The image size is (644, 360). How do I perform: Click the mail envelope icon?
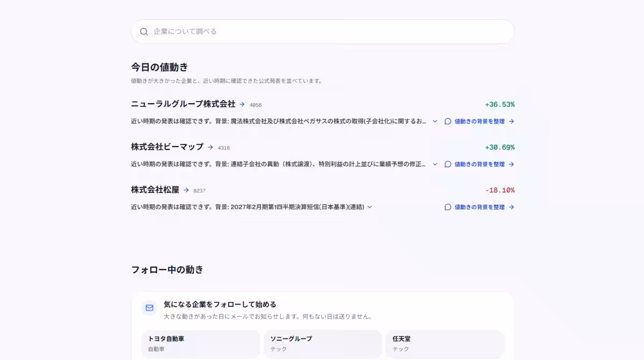[149, 308]
